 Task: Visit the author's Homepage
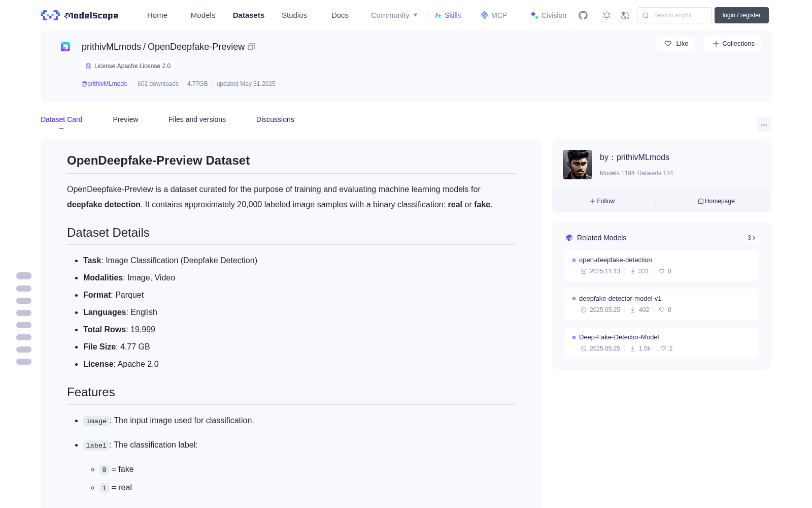click(x=716, y=201)
